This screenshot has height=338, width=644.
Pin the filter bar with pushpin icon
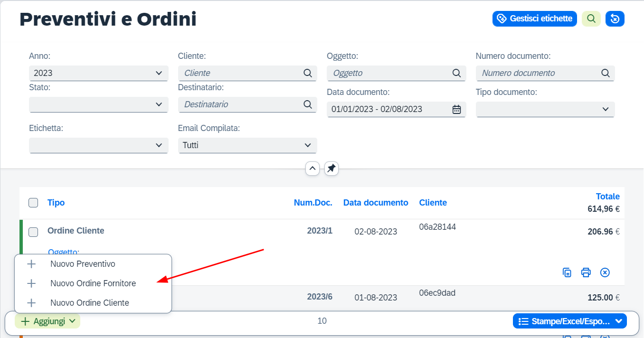click(331, 169)
